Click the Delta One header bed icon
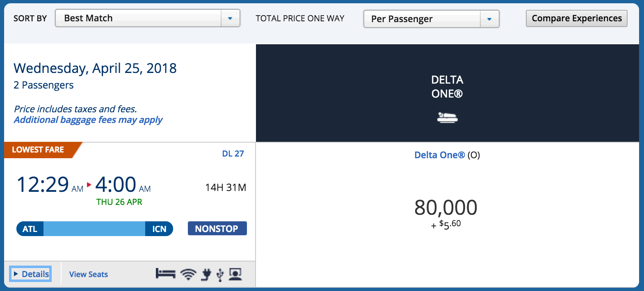This screenshot has width=644, height=291. (447, 118)
